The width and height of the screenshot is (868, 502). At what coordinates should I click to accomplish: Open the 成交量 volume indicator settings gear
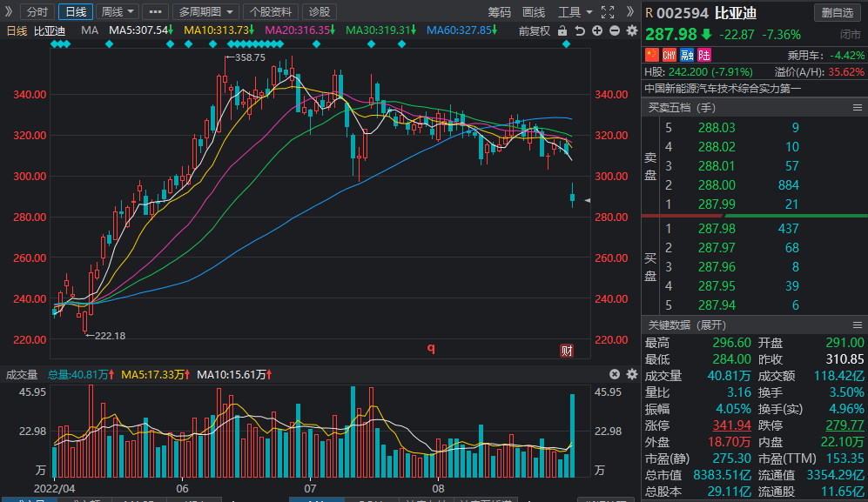[x=631, y=374]
